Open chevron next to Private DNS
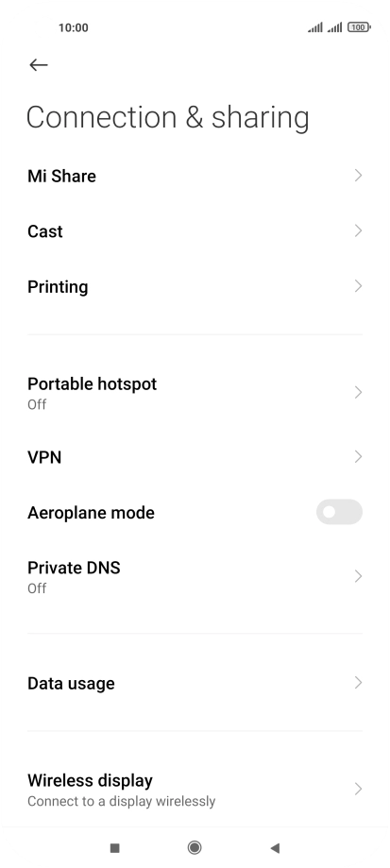 358,576
